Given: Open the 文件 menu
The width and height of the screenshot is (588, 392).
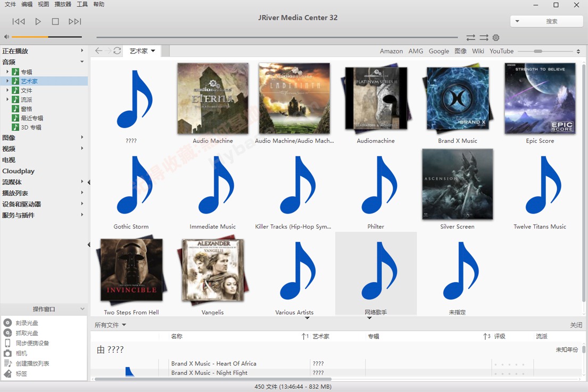Looking at the screenshot, I should pos(10,4).
